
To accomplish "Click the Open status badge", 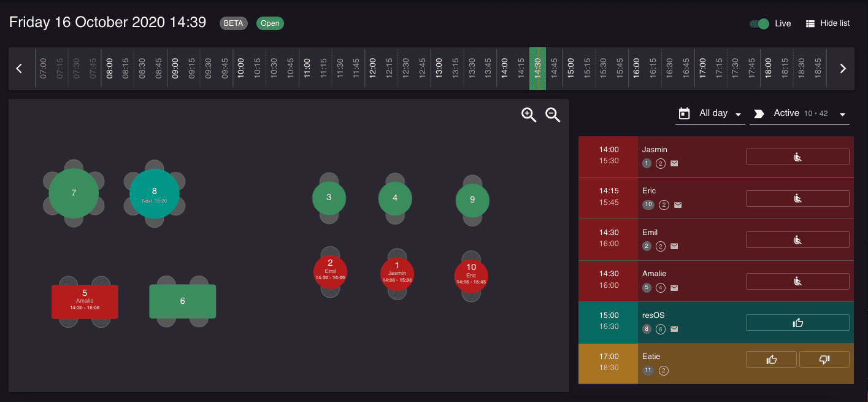I will tap(270, 23).
